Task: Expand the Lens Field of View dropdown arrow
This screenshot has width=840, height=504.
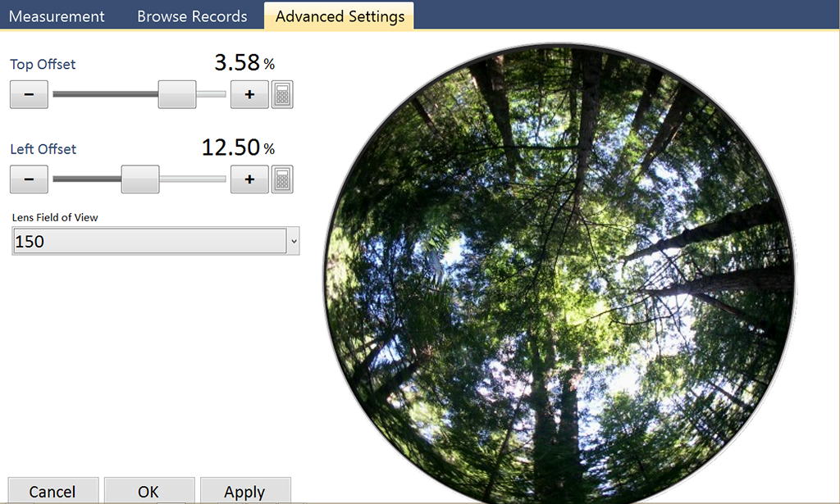Action: pos(294,241)
